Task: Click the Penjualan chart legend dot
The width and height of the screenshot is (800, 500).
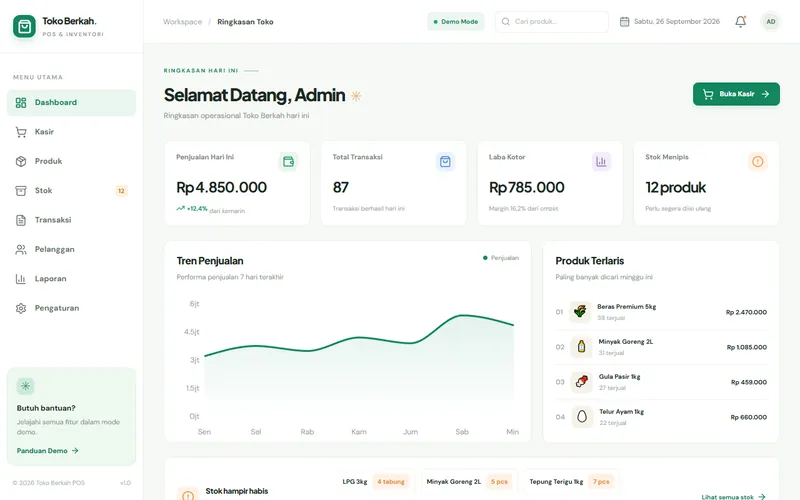Action: point(485,258)
